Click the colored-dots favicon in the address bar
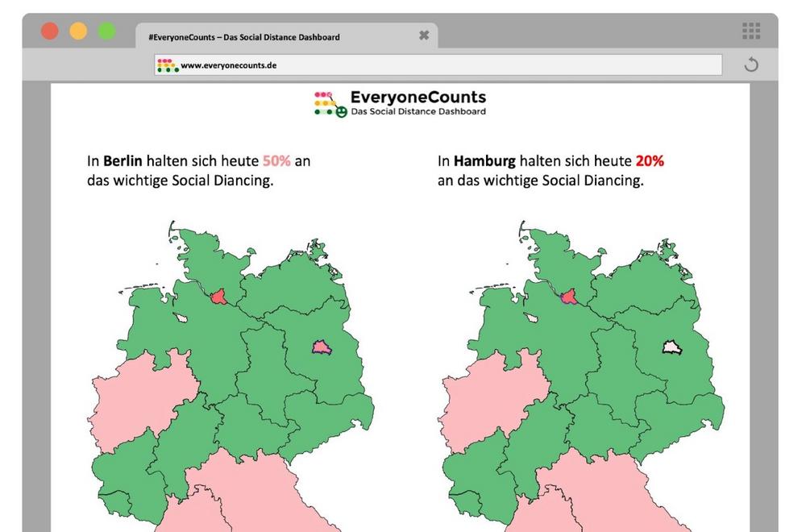806x532 pixels. pos(167,65)
